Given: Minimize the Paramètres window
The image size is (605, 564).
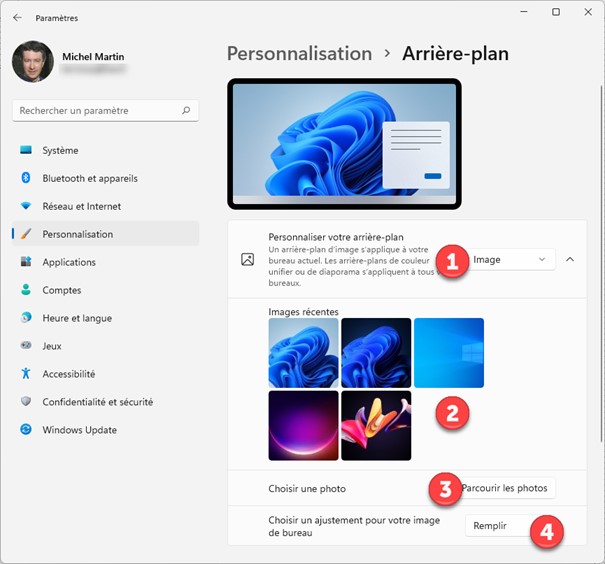Looking at the screenshot, I should (524, 12).
